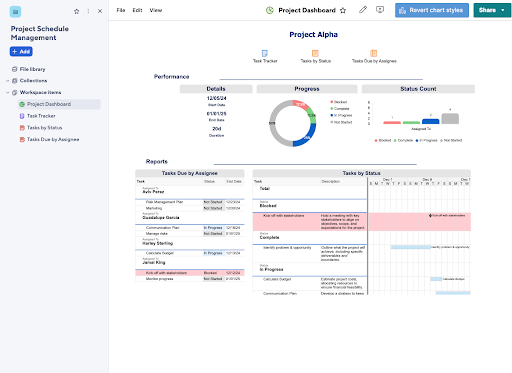Click the Kick-off with stakeholders Gantt milestone
The height and width of the screenshot is (373, 512).
[430, 216]
